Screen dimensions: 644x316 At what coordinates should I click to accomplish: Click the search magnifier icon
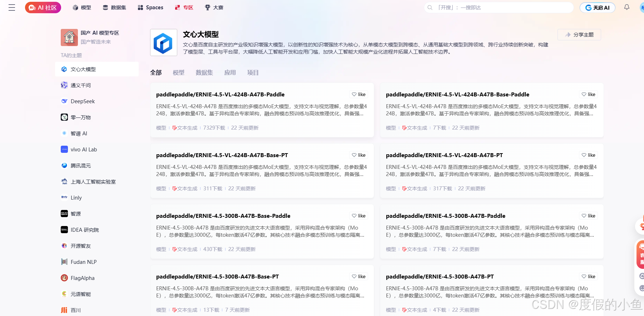(x=430, y=7)
